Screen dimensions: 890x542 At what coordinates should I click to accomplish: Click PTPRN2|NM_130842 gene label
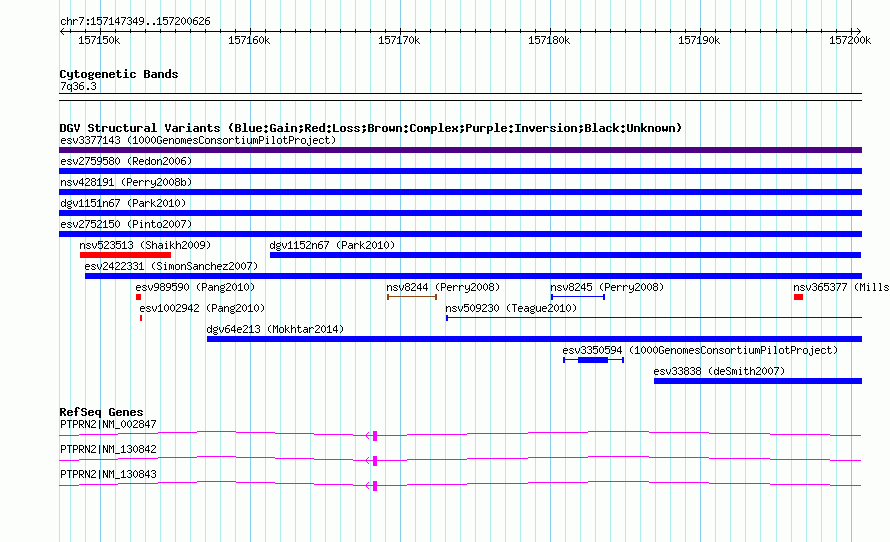[108, 449]
